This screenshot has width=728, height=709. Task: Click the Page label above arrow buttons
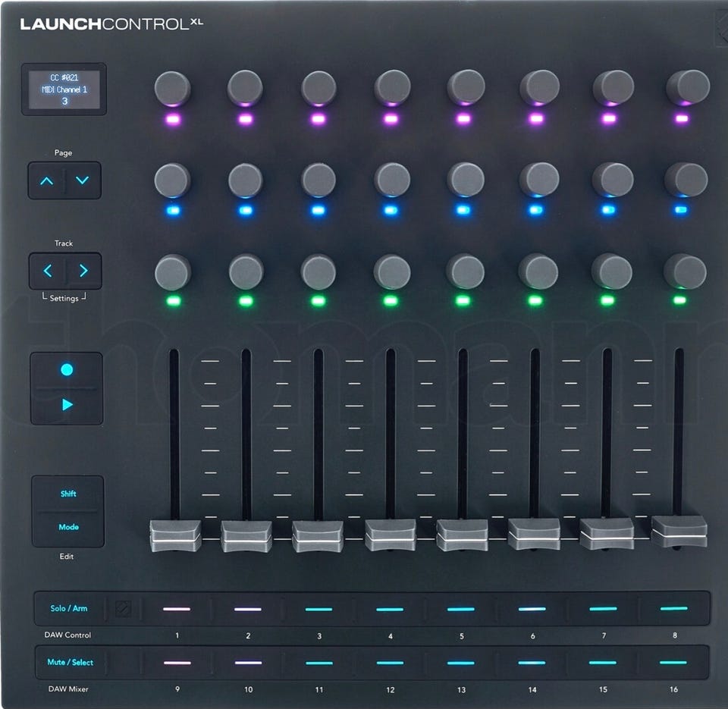63,152
